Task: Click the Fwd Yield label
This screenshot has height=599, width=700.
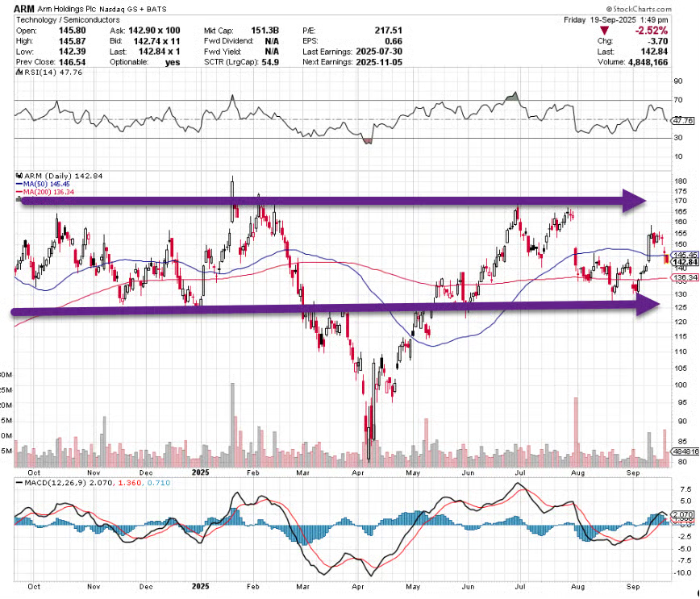Action: point(223,52)
